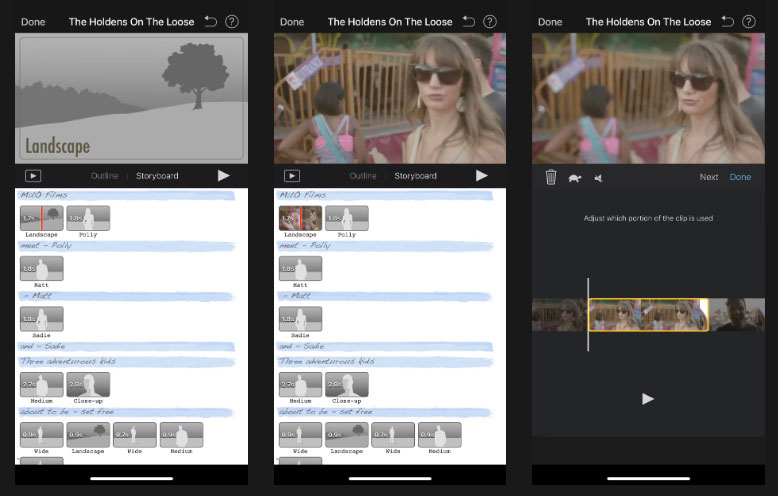Tap the dimmed filmstrip portion showing the man's face
This screenshot has width=778, height=496.
click(x=737, y=314)
